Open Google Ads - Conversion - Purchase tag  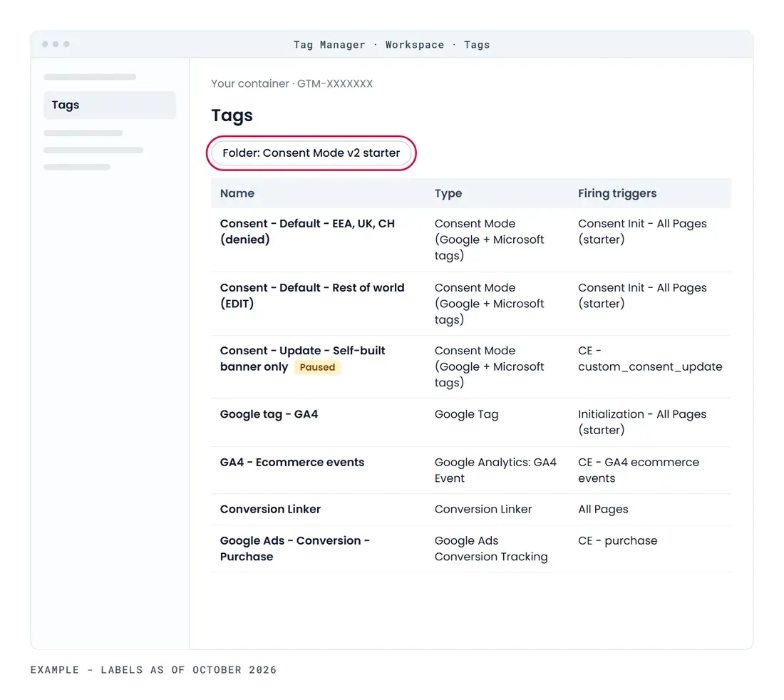(294, 548)
